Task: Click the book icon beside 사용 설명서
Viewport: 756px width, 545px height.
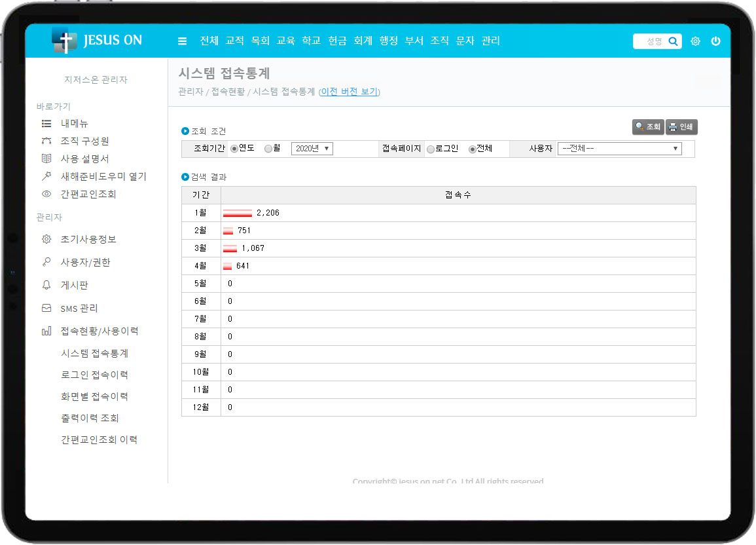Action: coord(46,159)
